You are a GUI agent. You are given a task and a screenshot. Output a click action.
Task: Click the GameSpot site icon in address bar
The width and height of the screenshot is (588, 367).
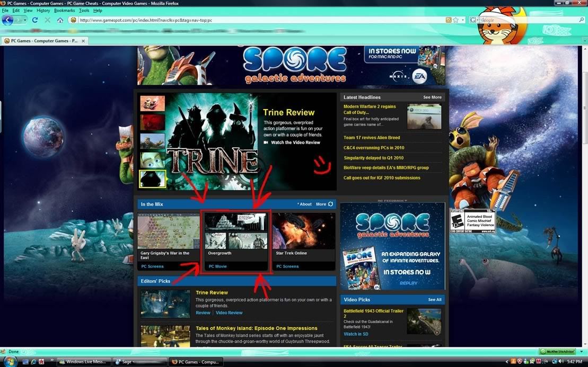click(x=74, y=20)
